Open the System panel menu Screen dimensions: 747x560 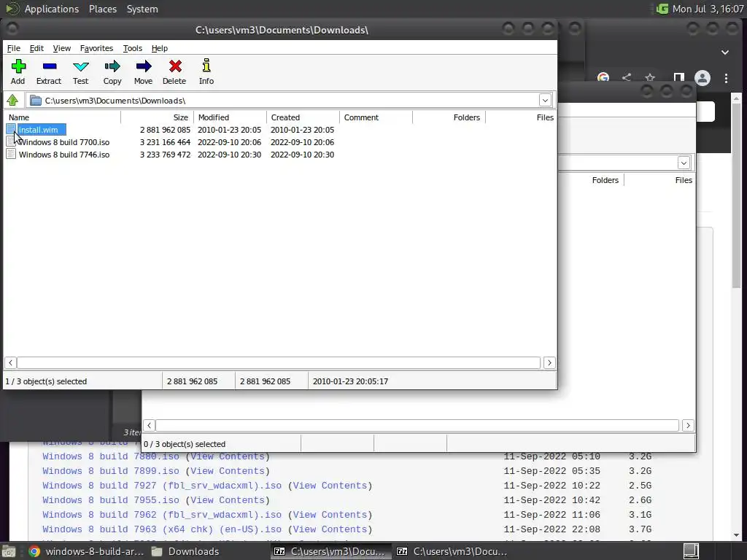click(142, 9)
